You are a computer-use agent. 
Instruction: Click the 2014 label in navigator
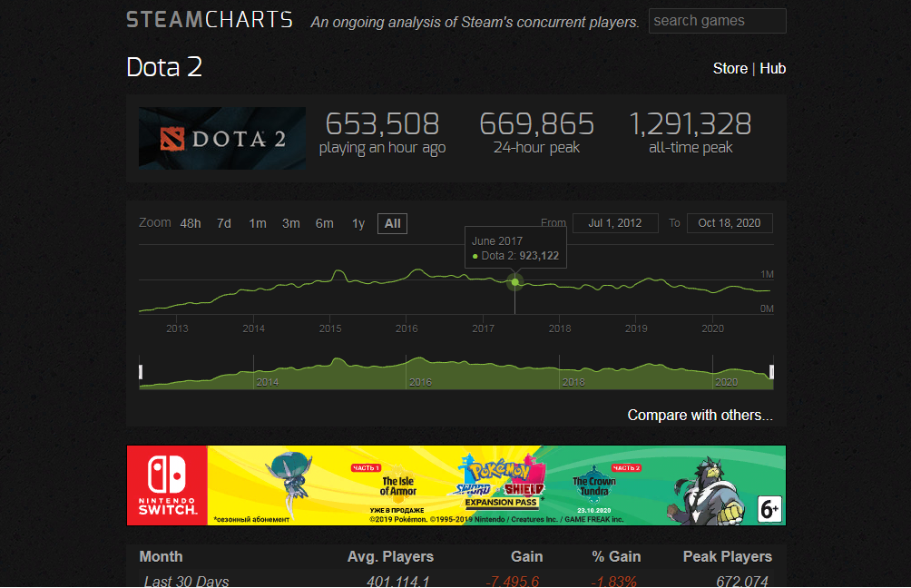click(x=268, y=382)
